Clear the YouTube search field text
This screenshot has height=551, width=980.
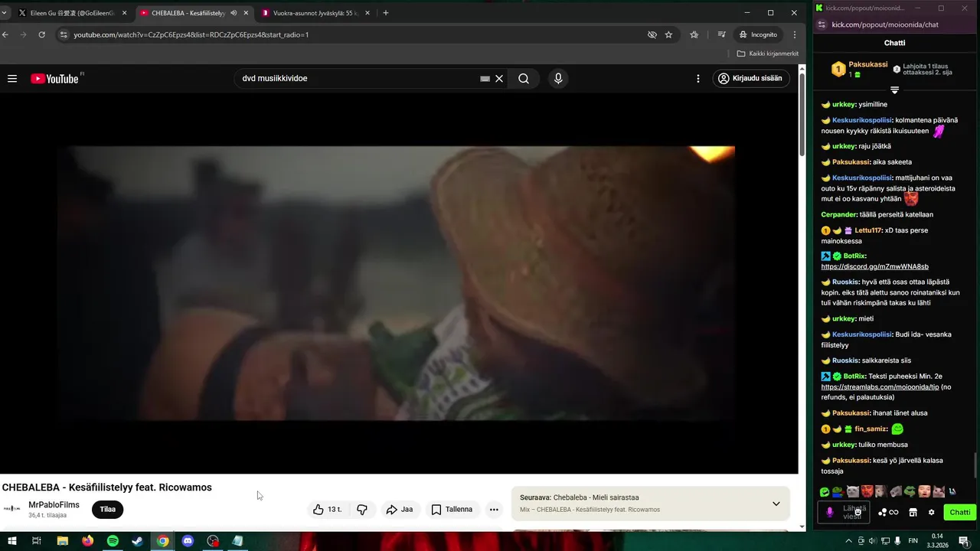click(x=499, y=78)
